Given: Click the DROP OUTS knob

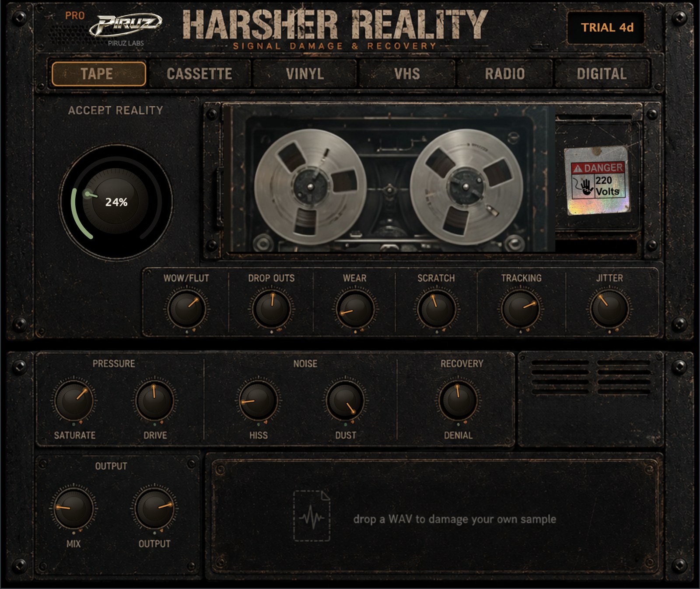Looking at the screenshot, I should pos(271,309).
